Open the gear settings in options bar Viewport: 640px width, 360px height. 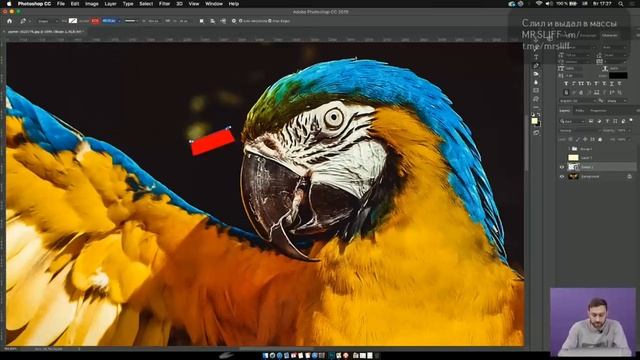[x=234, y=21]
